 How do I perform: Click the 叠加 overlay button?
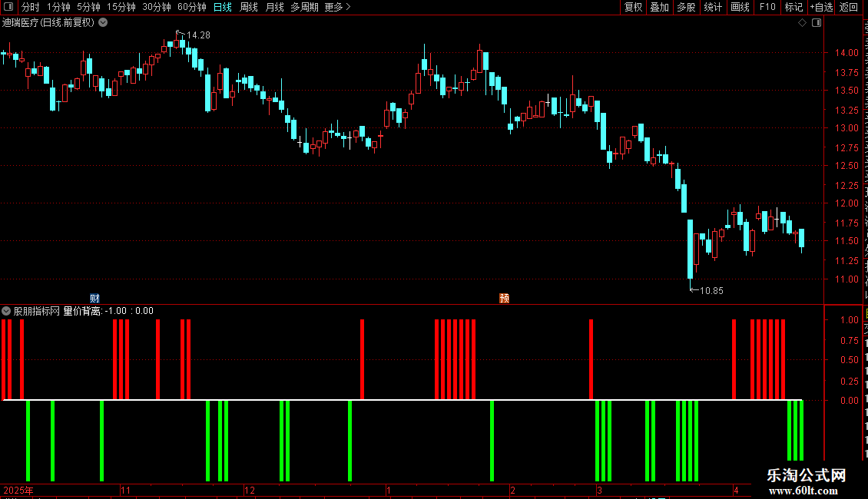659,7
